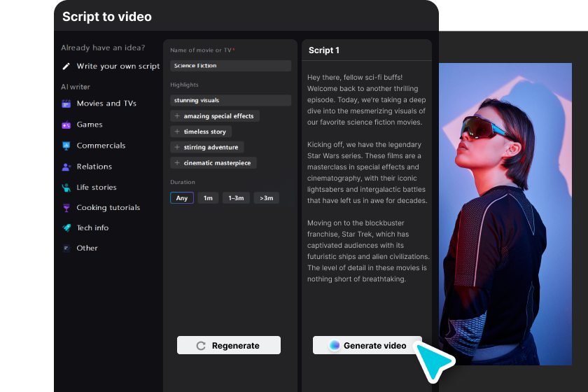Click the Script 1 heading
Image resolution: width=588 pixels, height=392 pixels.
tap(324, 50)
